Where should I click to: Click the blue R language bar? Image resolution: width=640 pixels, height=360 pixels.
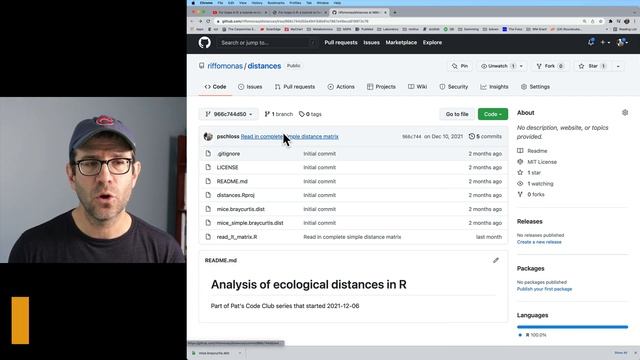click(572, 327)
